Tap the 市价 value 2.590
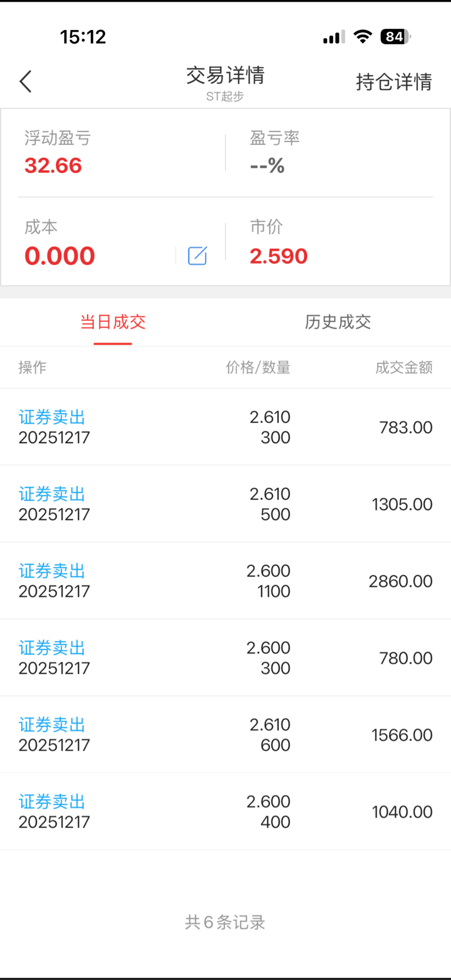This screenshot has width=451, height=980. 278,256
